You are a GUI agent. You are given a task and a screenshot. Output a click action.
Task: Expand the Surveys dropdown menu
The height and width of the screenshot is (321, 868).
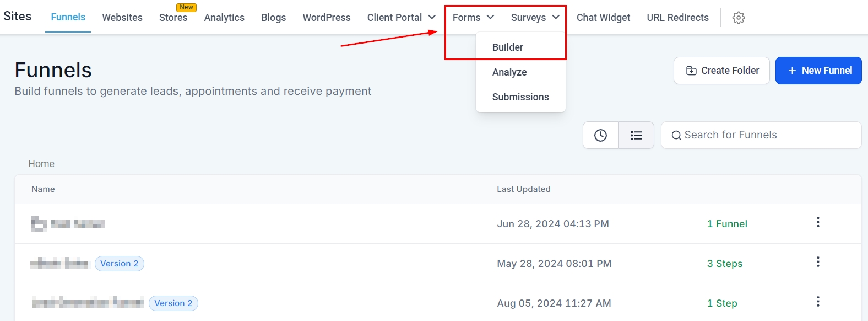(x=535, y=18)
